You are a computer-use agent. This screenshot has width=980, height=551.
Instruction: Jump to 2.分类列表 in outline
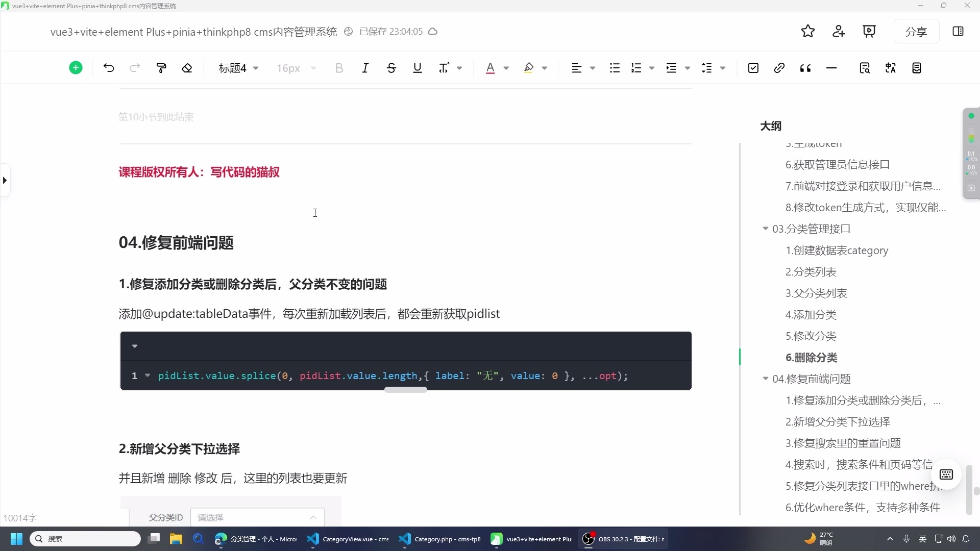[x=811, y=272]
